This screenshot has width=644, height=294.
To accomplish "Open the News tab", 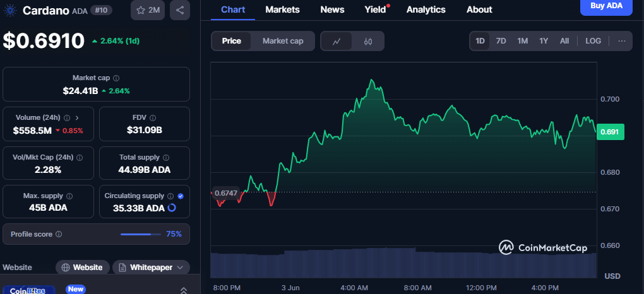I will click(332, 9).
